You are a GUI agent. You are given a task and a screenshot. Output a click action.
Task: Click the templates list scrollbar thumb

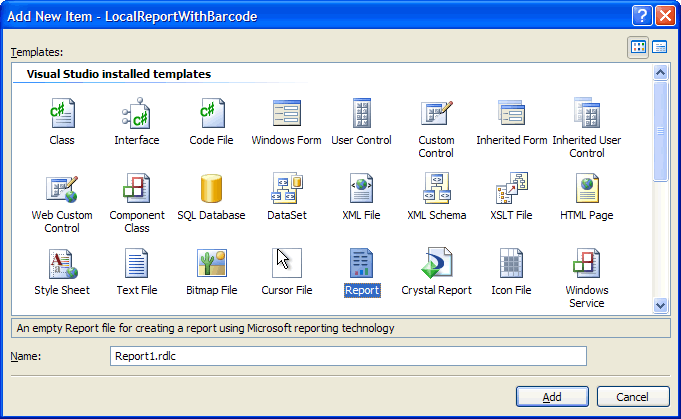(660, 131)
